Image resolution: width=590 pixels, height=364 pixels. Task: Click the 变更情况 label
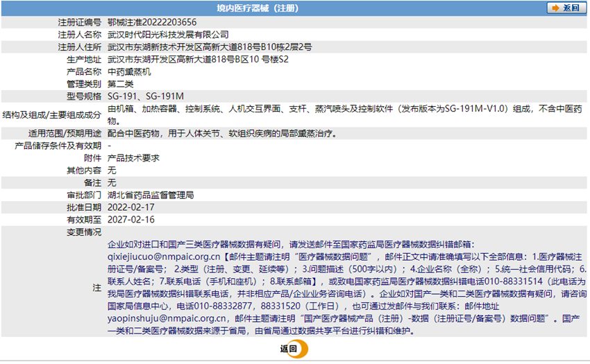click(x=84, y=232)
